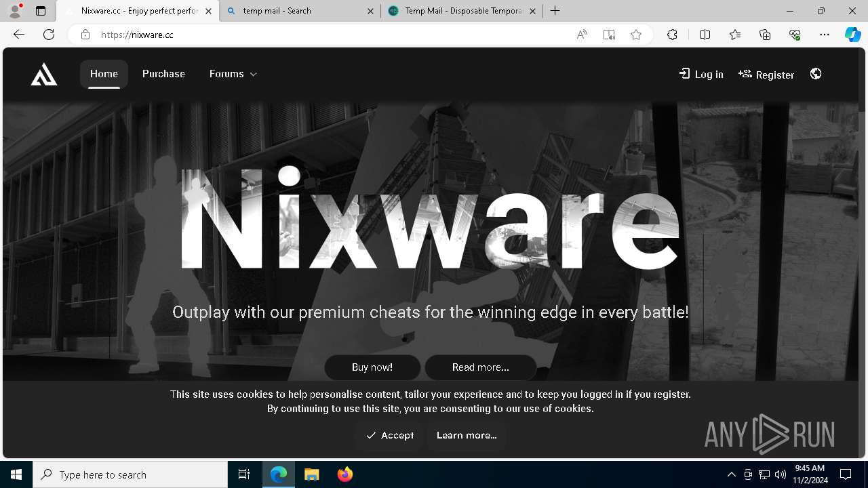Open the Favorites list icon
Screen dimensions: 868x488
coord(735,35)
